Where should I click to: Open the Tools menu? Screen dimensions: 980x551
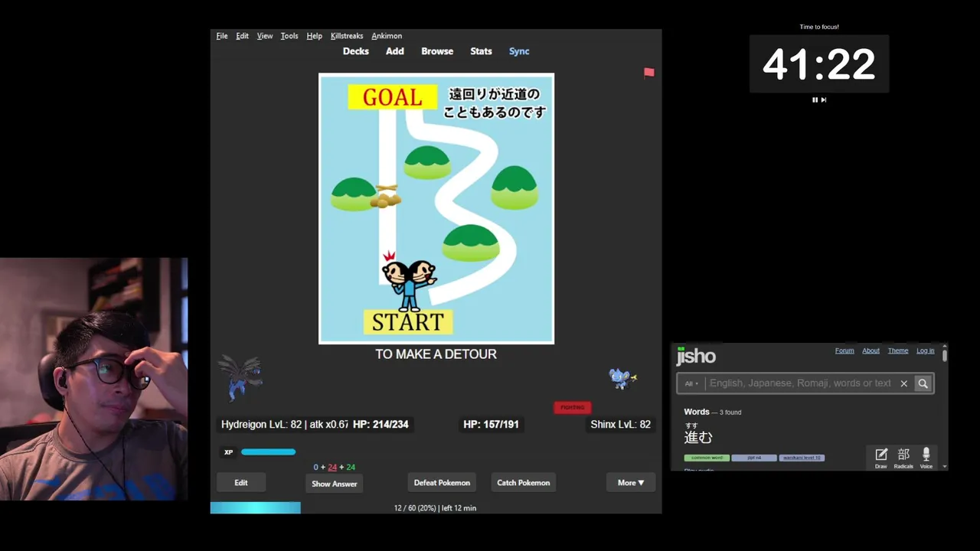pos(289,36)
